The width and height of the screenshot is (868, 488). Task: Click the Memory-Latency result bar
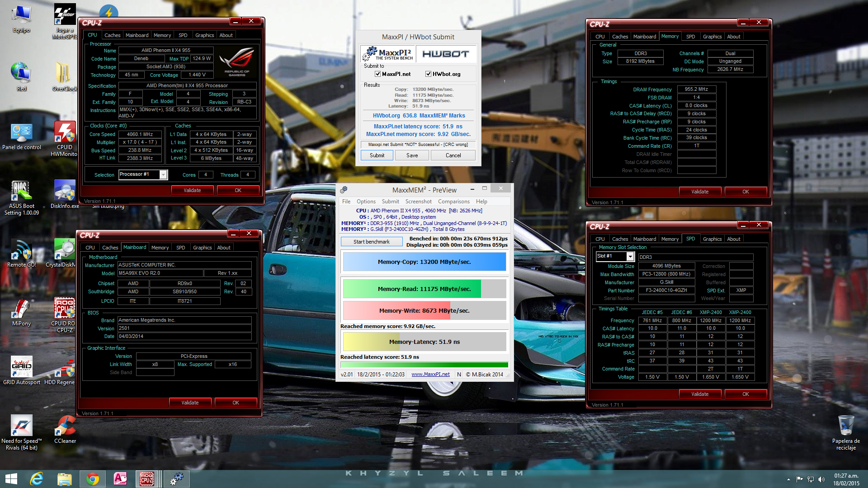pos(425,342)
